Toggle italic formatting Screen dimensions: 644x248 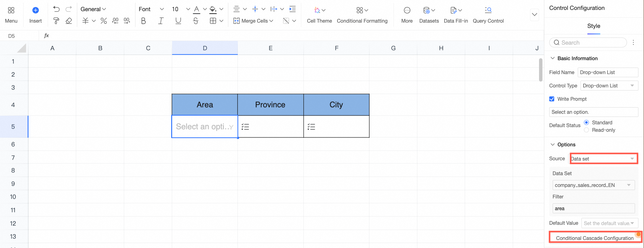pos(161,21)
